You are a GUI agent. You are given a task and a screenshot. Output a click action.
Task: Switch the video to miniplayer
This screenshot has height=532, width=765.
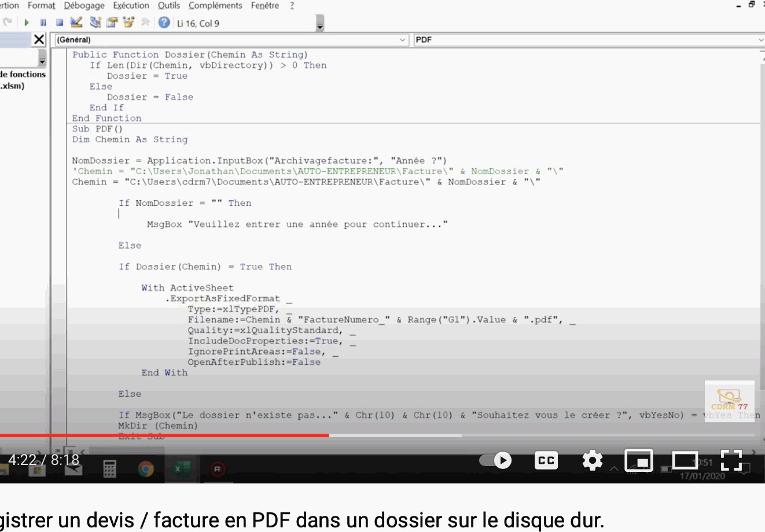point(639,460)
